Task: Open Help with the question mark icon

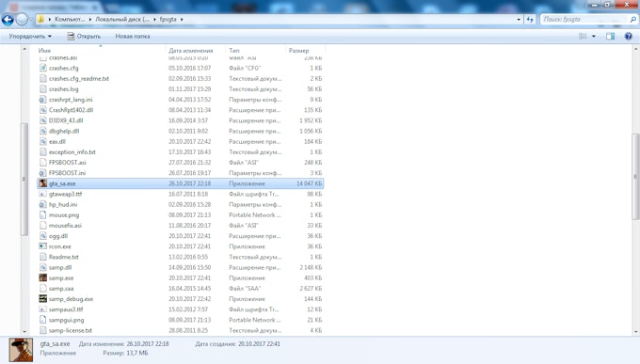Action: [x=628, y=37]
